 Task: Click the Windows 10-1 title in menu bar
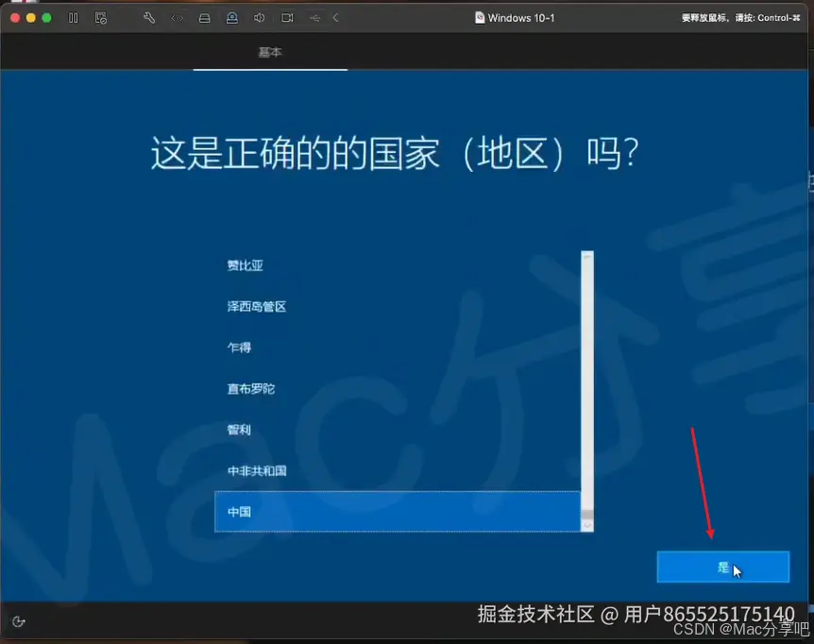pos(515,17)
